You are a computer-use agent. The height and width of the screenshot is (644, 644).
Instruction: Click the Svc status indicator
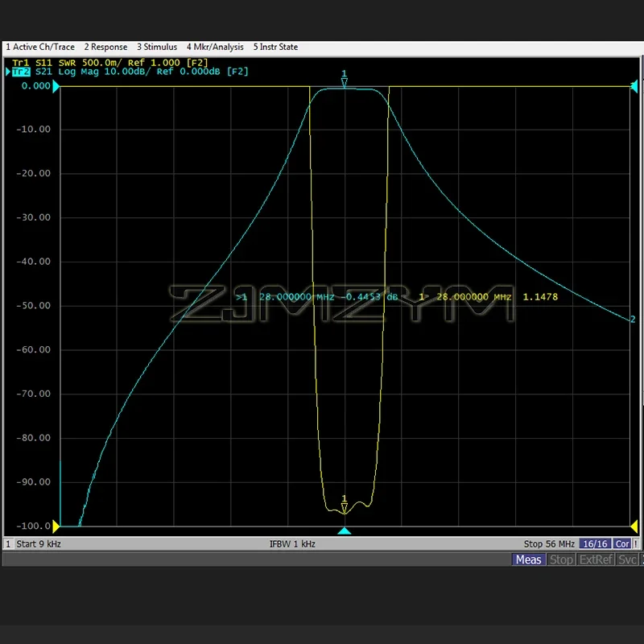[627, 559]
